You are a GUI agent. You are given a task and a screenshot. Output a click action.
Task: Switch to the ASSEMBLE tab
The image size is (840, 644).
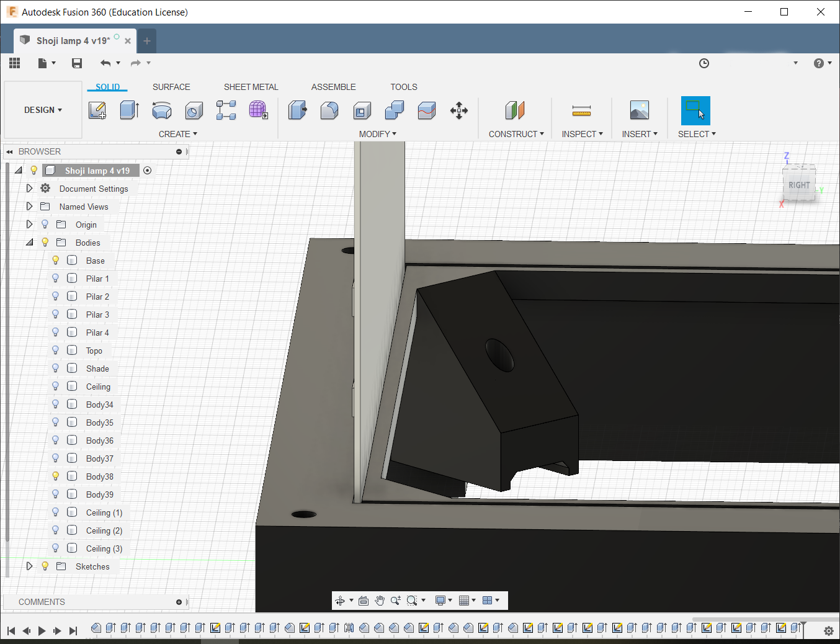pyautogui.click(x=334, y=87)
